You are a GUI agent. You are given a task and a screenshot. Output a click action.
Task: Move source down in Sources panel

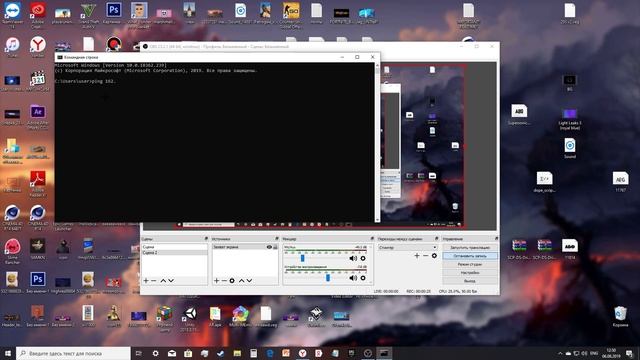[249, 281]
